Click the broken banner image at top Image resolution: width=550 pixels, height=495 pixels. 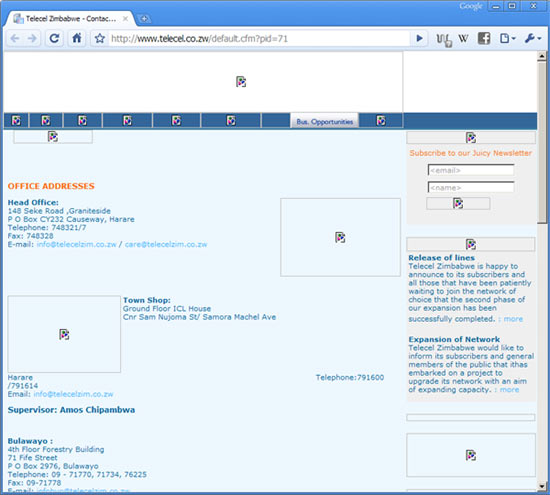pyautogui.click(x=241, y=82)
